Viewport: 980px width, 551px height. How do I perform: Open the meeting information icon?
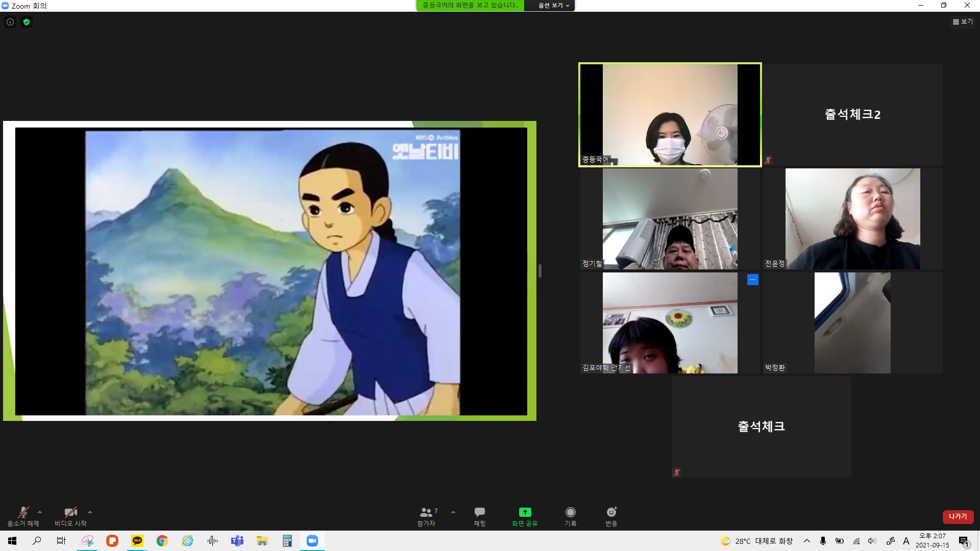[10, 22]
